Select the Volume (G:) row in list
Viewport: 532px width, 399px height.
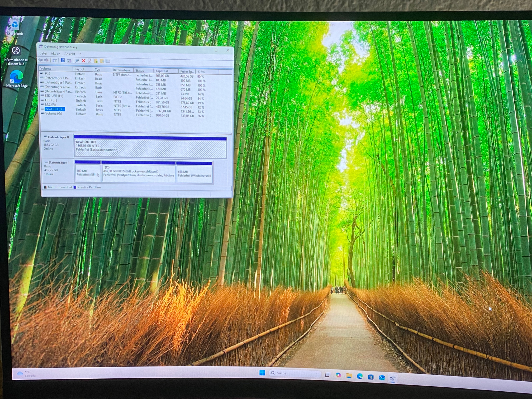pos(53,113)
